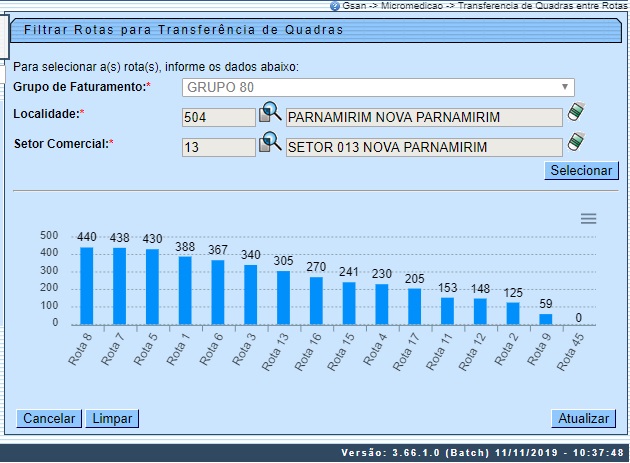Click the value label 205

pos(415,279)
